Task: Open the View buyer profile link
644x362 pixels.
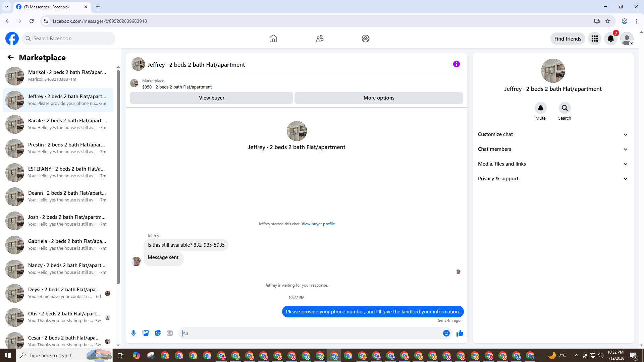Action: 318,224
